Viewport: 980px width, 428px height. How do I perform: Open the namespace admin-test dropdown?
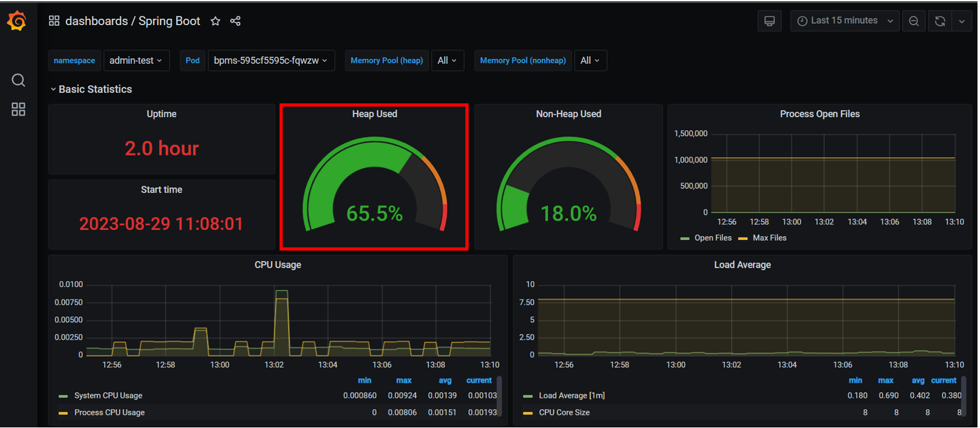coord(136,61)
